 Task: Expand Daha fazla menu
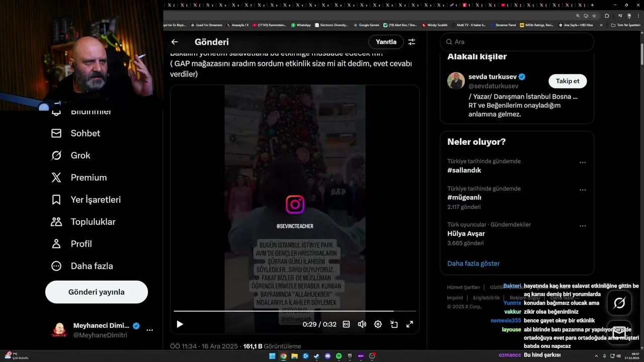[82, 266]
